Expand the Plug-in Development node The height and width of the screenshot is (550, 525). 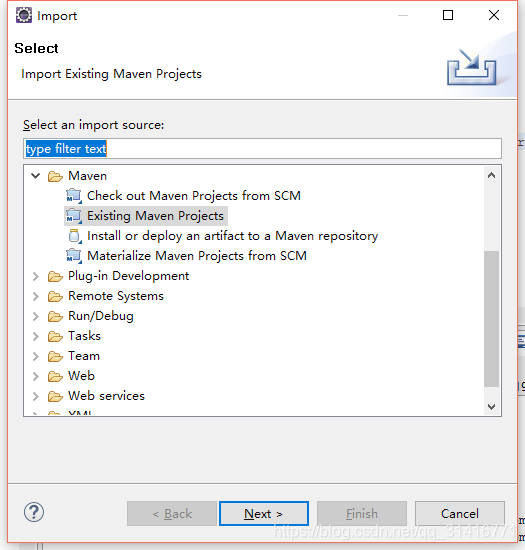(x=35, y=276)
